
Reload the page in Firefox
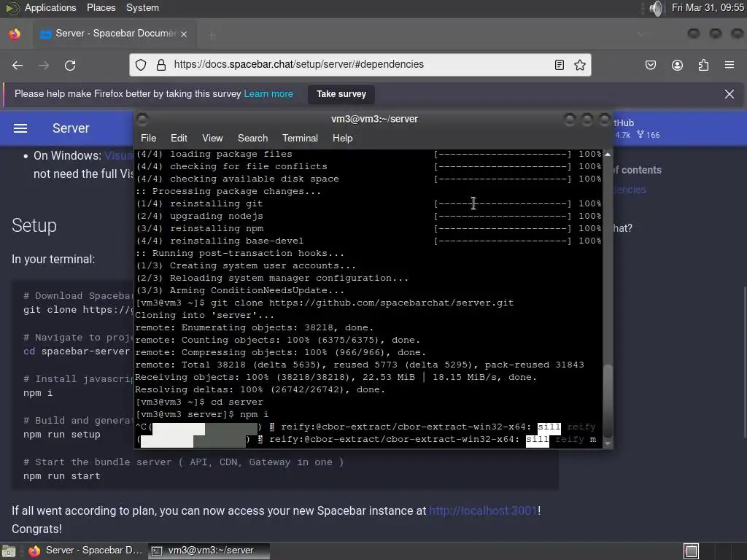click(x=70, y=65)
